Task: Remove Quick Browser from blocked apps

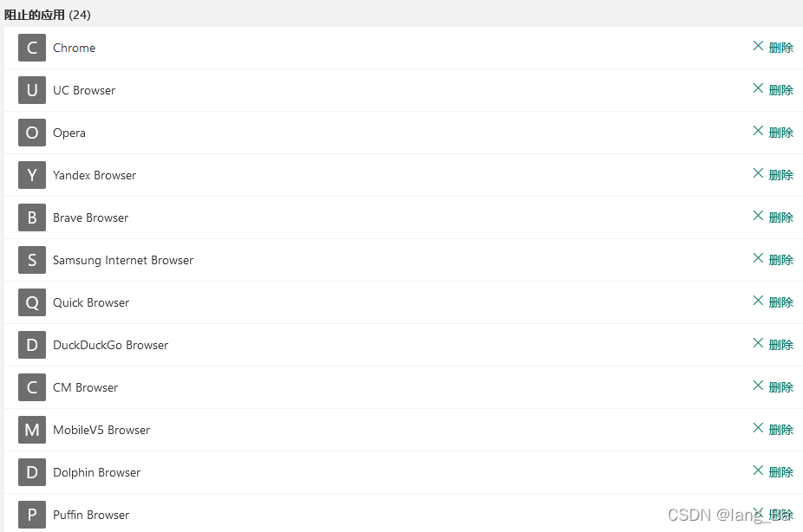Action: pyautogui.click(x=773, y=302)
